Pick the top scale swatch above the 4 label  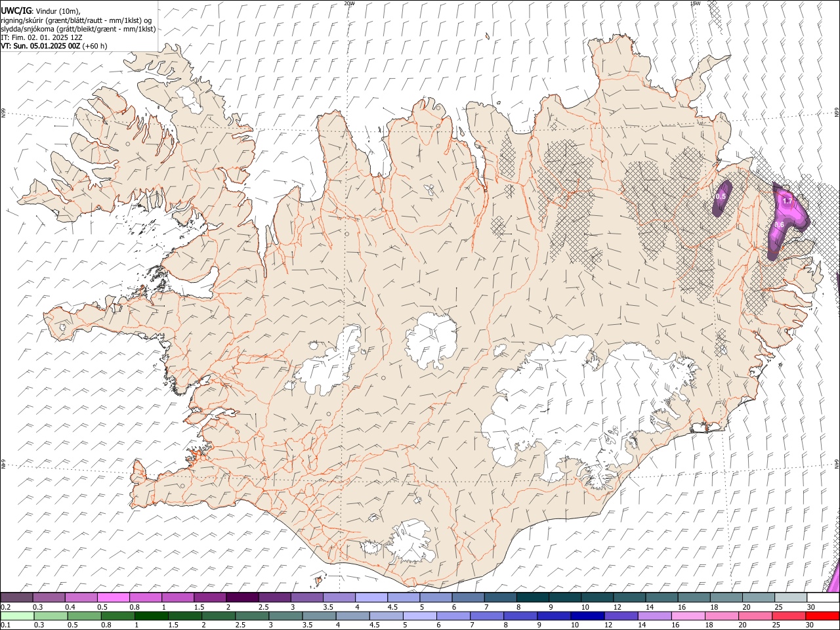pyautogui.click(x=371, y=598)
